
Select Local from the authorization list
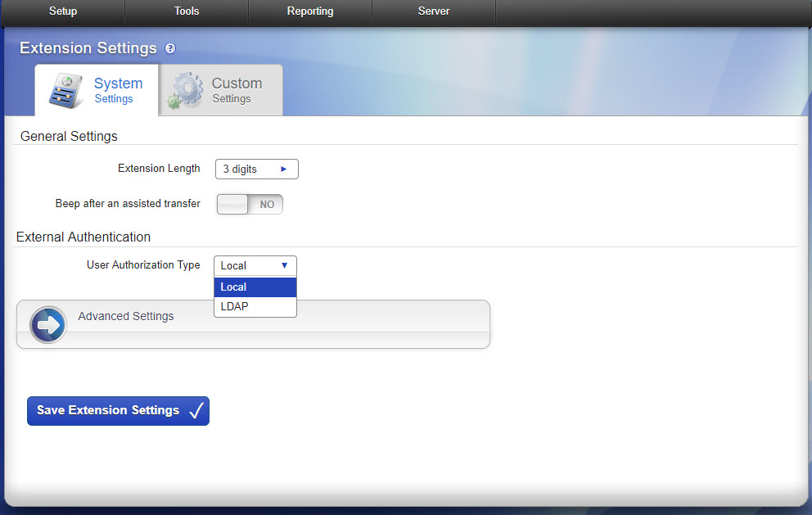pyautogui.click(x=233, y=287)
